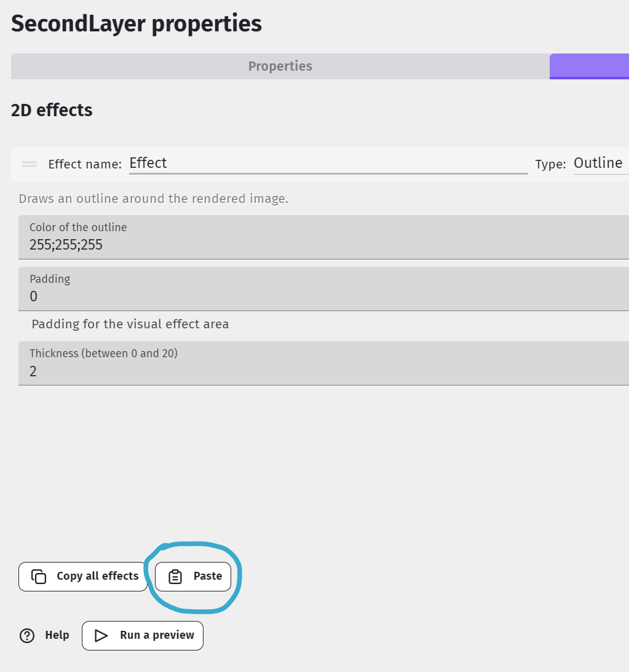629x672 pixels.
Task: Switch to the Properties tab
Action: pyautogui.click(x=280, y=66)
